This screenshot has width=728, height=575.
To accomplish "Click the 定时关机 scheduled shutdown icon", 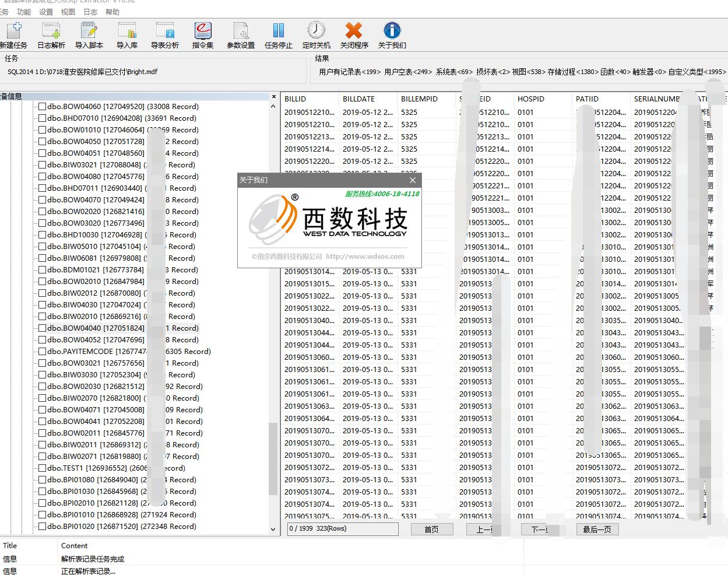I will click(316, 35).
